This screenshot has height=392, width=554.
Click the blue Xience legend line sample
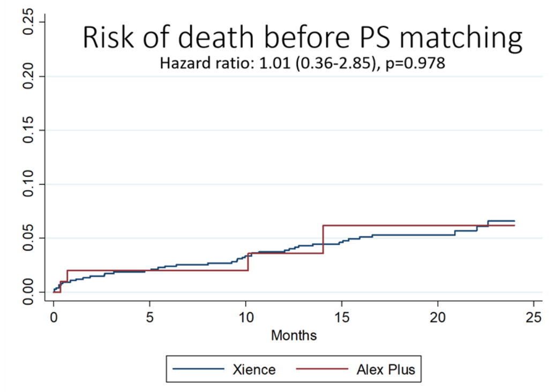198,369
